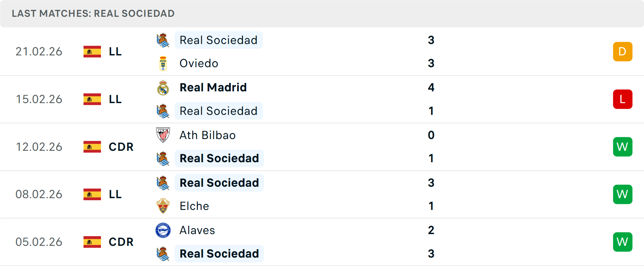The width and height of the screenshot is (644, 266).
Task: Click the Athletic Bilbao club crest
Action: [x=163, y=135]
